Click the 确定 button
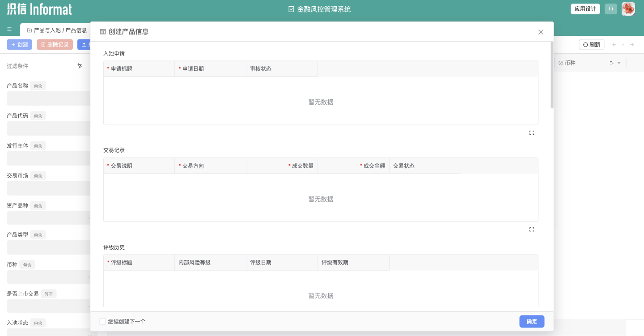Image resolution: width=644 pixels, height=336 pixels. (532, 321)
